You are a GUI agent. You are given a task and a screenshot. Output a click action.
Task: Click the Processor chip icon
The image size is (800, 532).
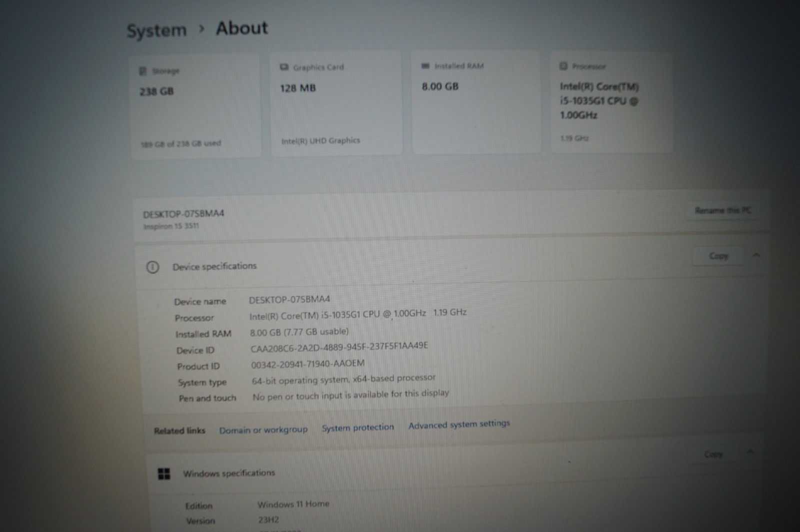tap(563, 66)
